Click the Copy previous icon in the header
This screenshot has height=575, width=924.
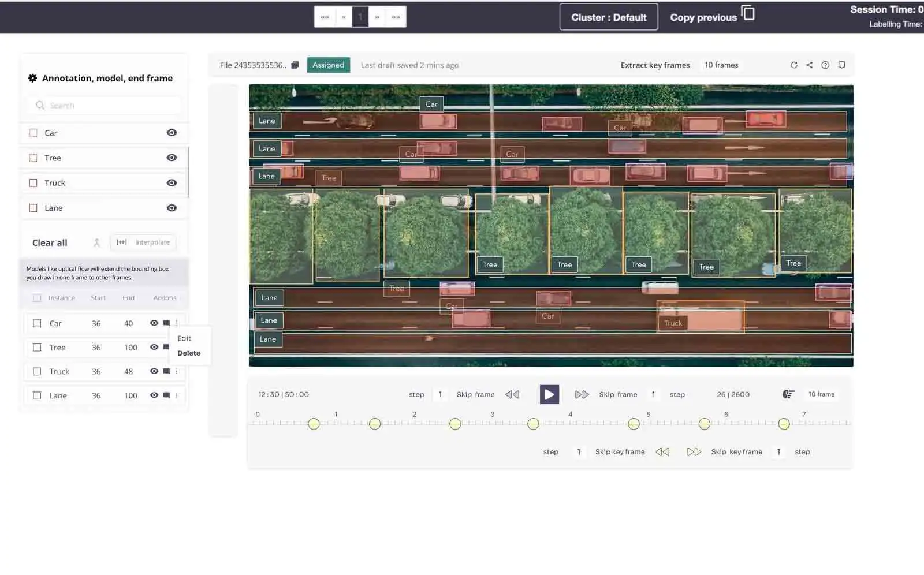coord(748,13)
